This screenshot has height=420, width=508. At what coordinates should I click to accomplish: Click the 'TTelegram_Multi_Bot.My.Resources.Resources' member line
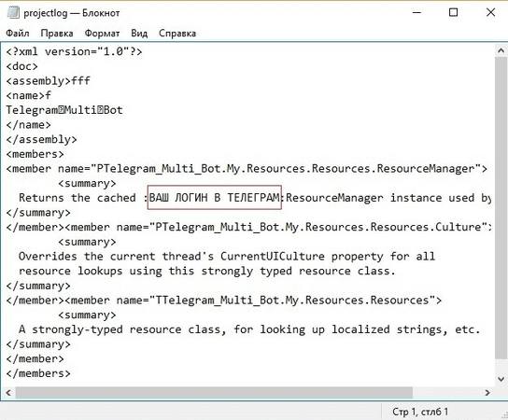pos(223,301)
